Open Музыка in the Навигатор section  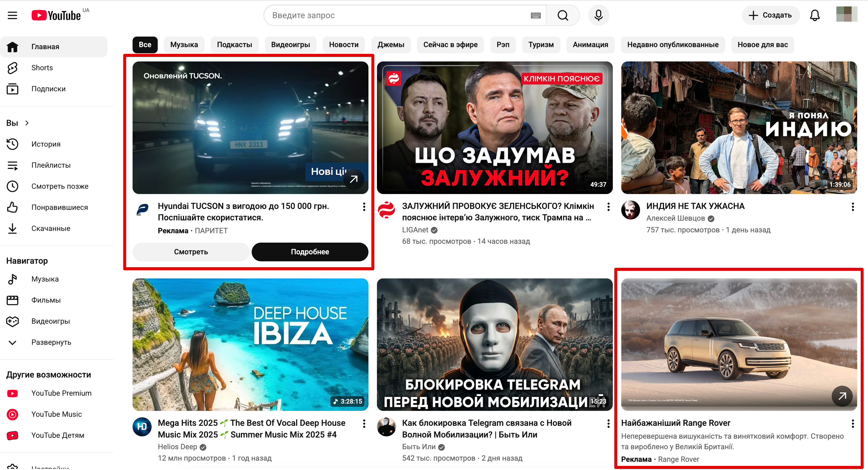[x=54, y=279]
